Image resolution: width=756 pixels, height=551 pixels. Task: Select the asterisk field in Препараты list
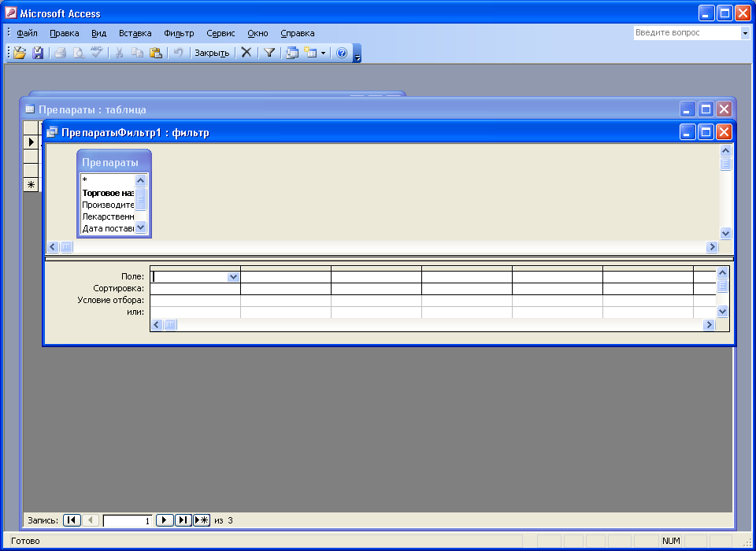(x=107, y=180)
